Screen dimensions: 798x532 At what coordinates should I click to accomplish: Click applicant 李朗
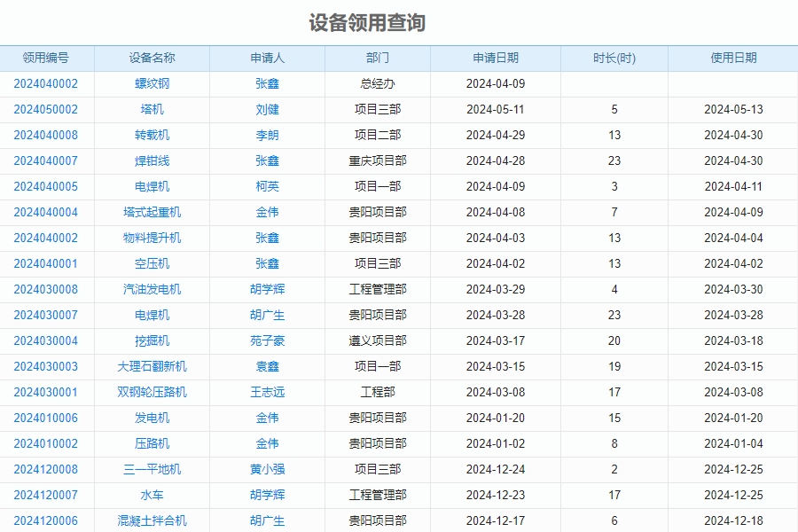coord(267,135)
